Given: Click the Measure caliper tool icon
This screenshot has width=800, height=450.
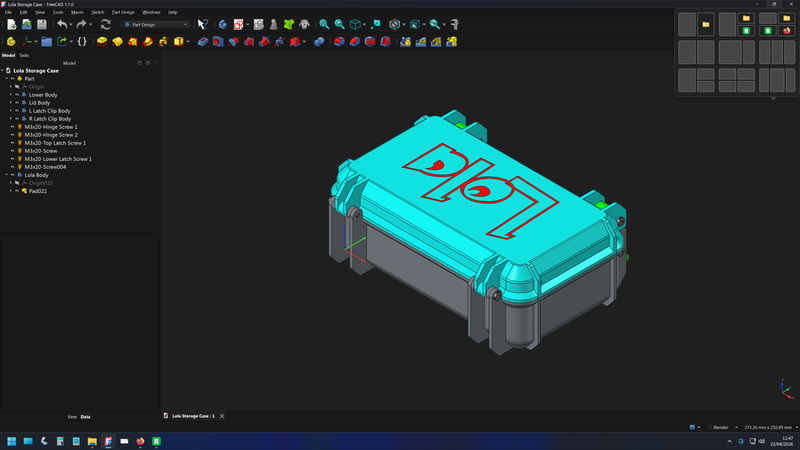Looking at the screenshot, I should 455,24.
